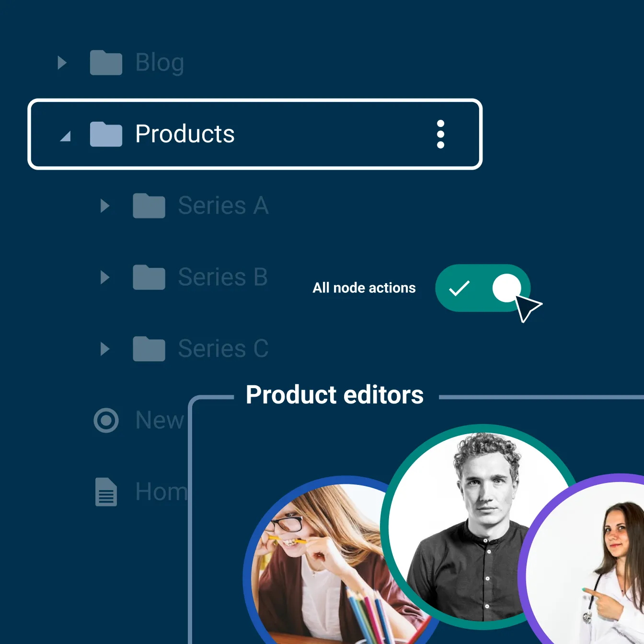The width and height of the screenshot is (644, 644).
Task: Click the Series A folder icon
Action: pos(149,206)
